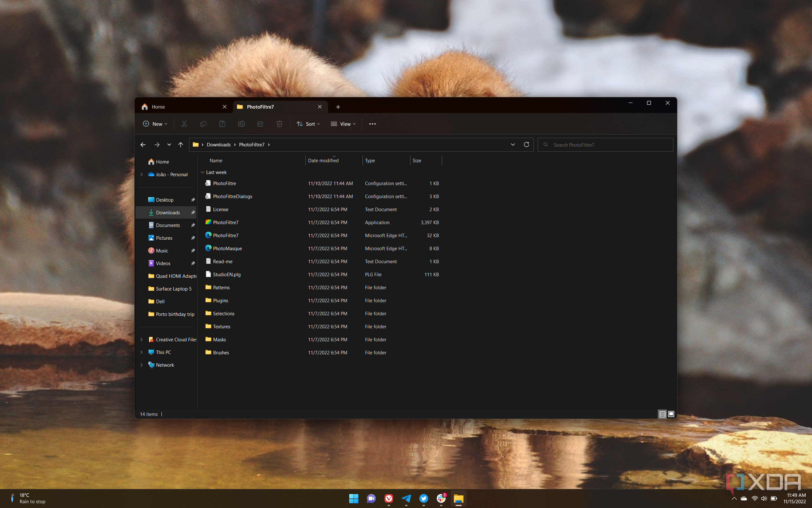Click the Search PhotoFiltre7 box
This screenshot has height=508, width=812.
[x=605, y=145]
